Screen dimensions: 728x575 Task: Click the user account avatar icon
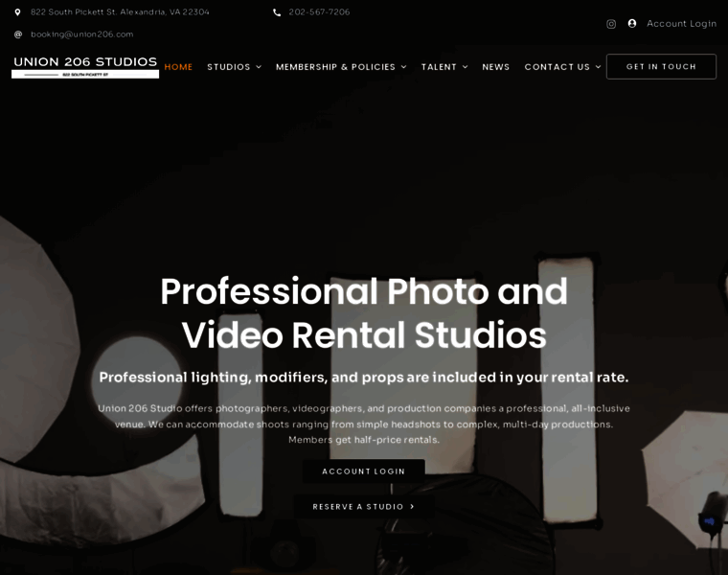pyautogui.click(x=632, y=23)
